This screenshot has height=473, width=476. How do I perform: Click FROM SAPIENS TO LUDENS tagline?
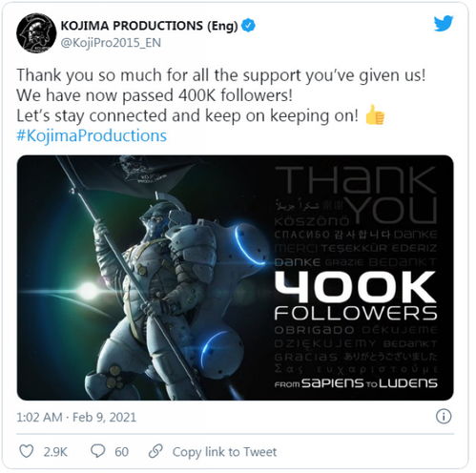(356, 383)
